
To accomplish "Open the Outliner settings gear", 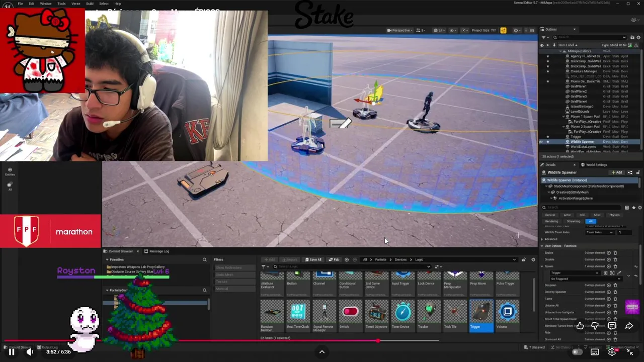I will (638, 37).
